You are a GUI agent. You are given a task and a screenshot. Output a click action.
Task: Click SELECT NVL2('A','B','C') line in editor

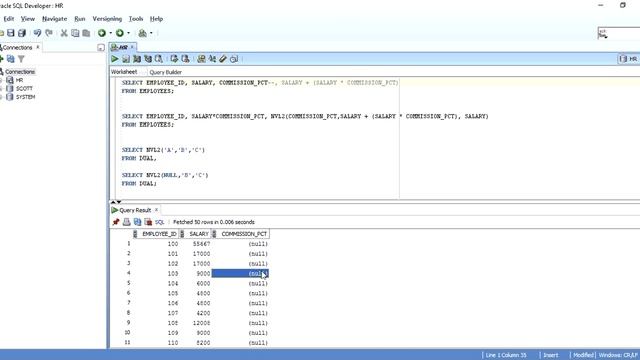point(163,150)
